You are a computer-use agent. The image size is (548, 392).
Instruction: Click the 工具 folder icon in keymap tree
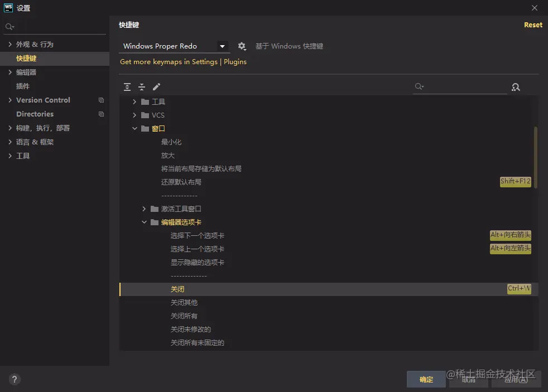coord(145,102)
